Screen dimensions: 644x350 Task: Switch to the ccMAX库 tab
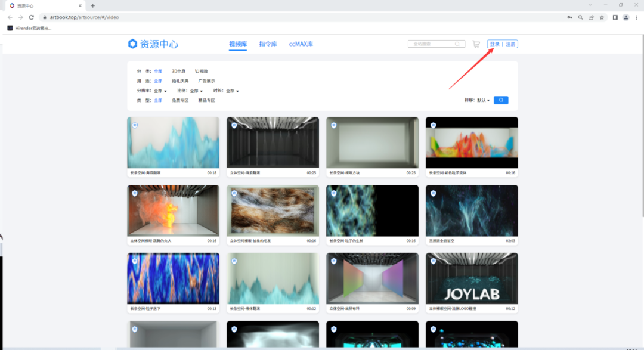click(301, 44)
